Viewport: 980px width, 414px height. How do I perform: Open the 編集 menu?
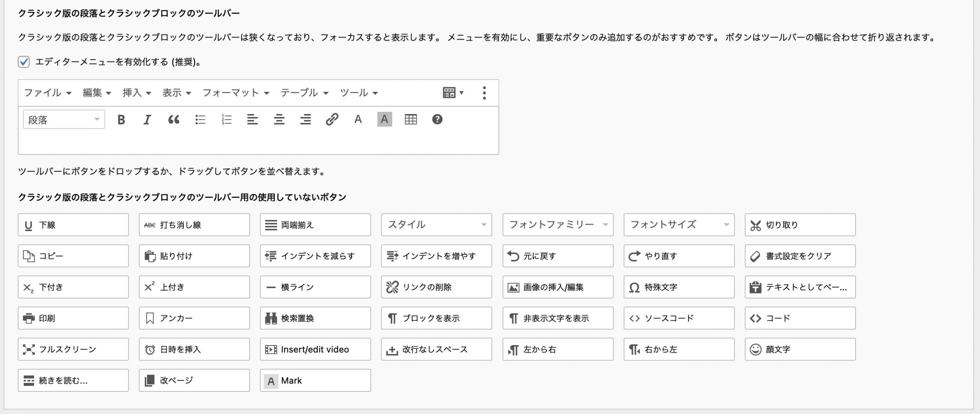click(97, 93)
